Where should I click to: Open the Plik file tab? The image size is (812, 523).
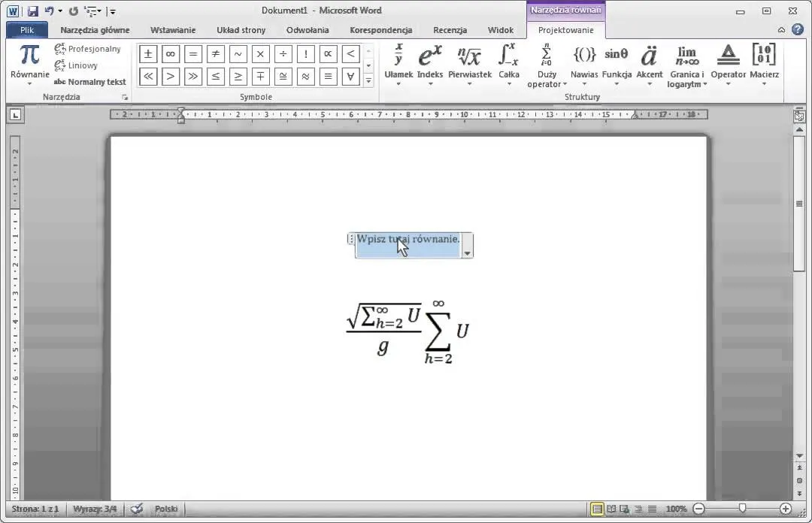point(27,30)
